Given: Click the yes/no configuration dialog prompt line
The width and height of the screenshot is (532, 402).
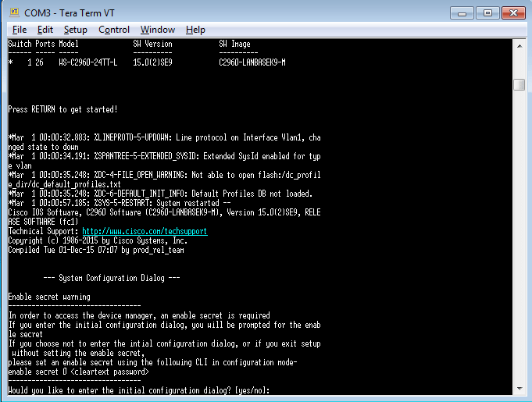Looking at the screenshot, I should 139,390.
